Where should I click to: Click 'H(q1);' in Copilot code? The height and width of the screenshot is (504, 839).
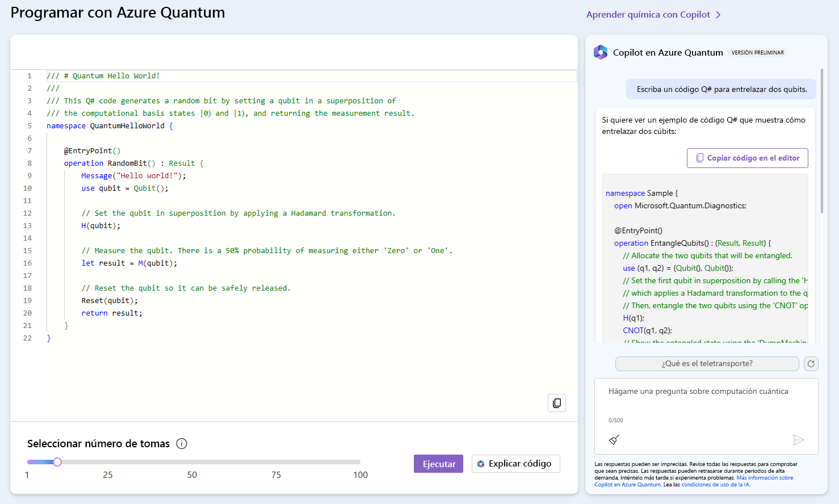coord(634,318)
